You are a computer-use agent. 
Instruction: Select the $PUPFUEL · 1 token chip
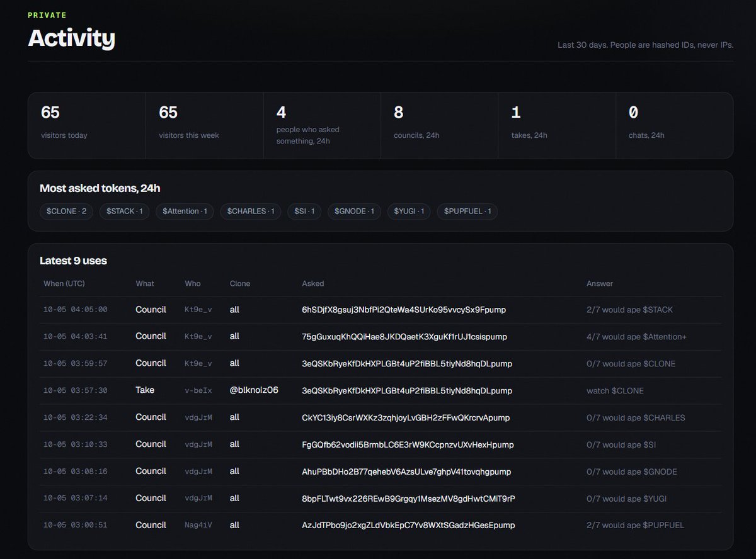click(467, 212)
